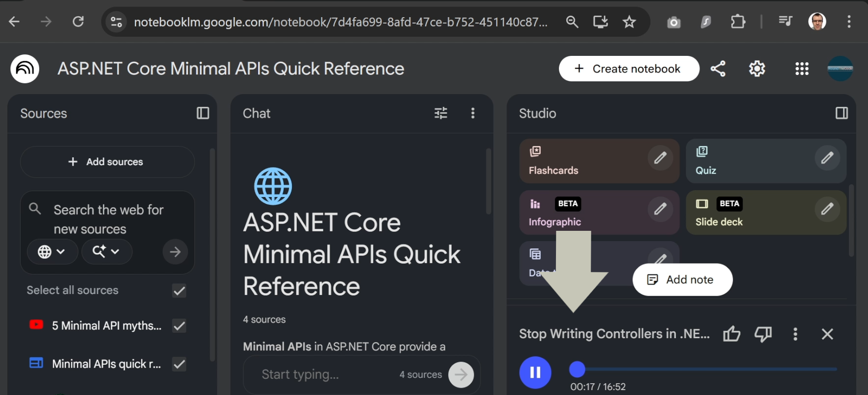
Task: Open the Minimal APIs quick r... source
Action: pyautogui.click(x=106, y=364)
